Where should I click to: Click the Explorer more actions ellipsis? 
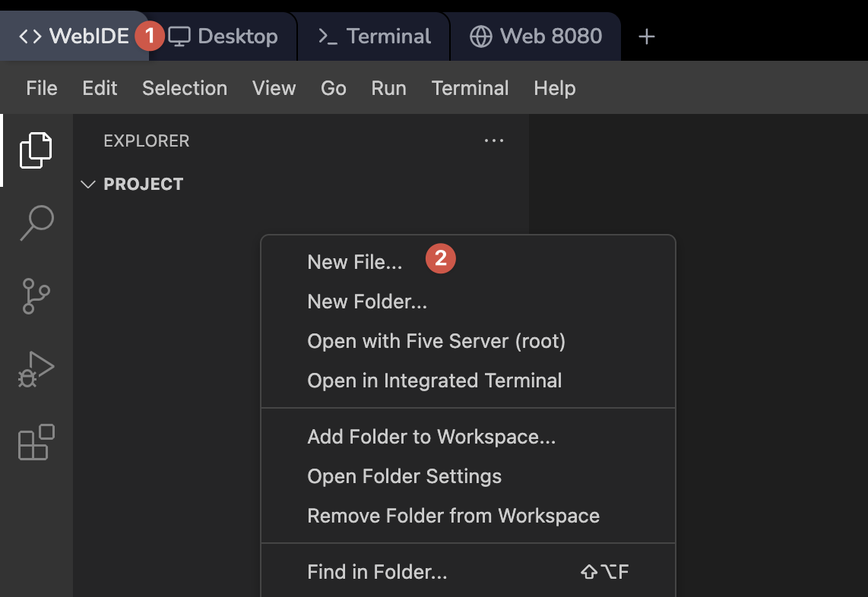point(494,141)
